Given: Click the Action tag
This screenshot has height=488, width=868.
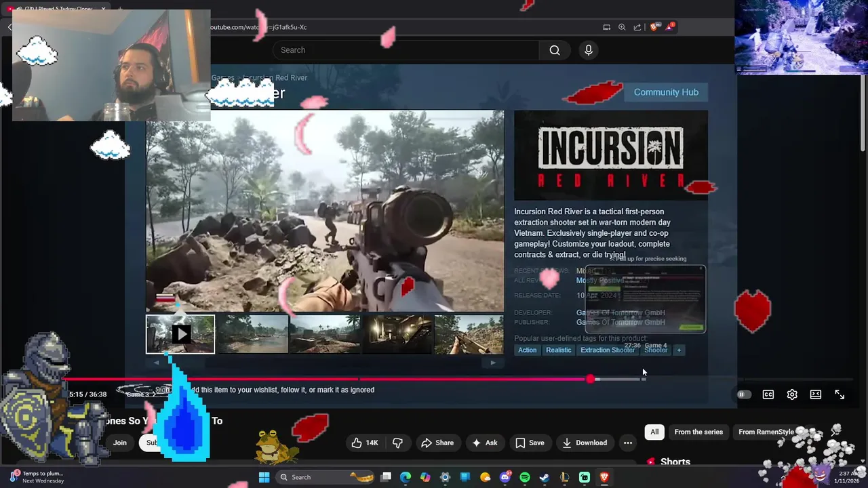Looking at the screenshot, I should coord(527,350).
